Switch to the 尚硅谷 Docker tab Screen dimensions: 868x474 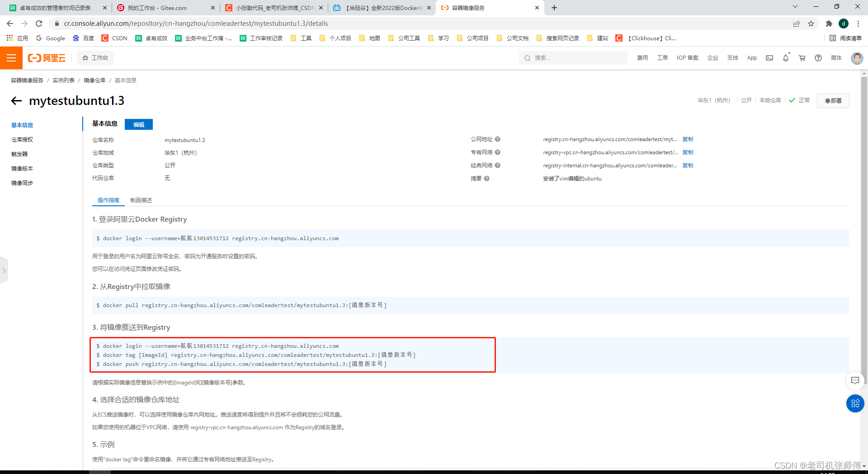coord(382,8)
